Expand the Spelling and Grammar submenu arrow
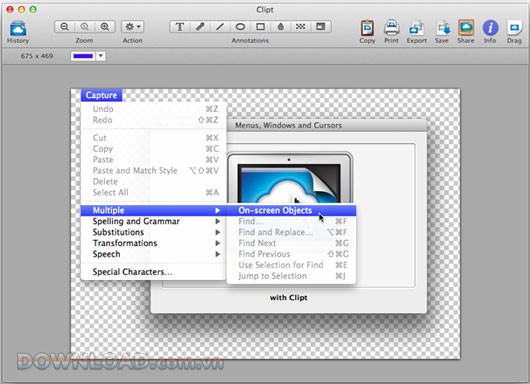The width and height of the screenshot is (530, 384). point(218,221)
